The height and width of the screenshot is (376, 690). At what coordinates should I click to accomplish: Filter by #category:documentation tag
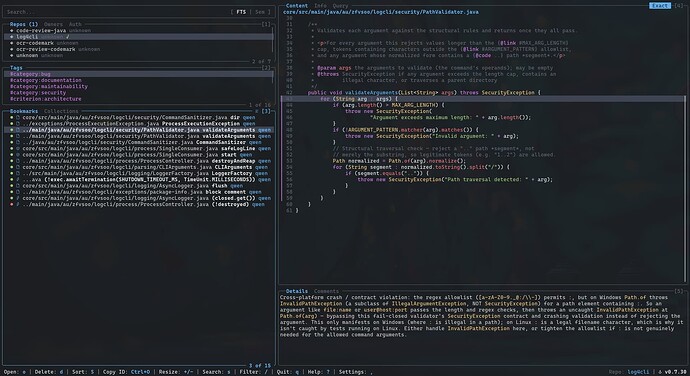point(139,81)
